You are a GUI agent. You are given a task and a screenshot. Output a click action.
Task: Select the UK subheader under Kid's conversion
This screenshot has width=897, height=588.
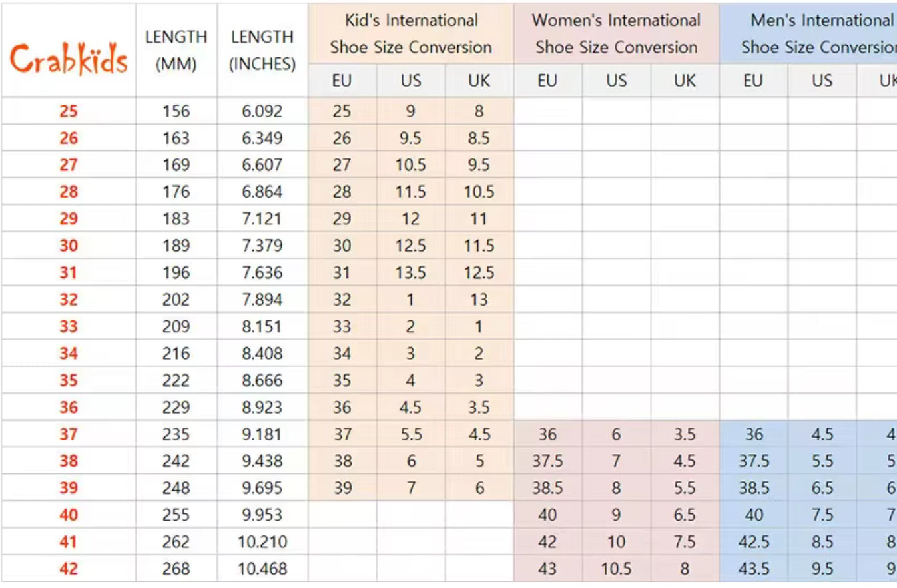[479, 81]
